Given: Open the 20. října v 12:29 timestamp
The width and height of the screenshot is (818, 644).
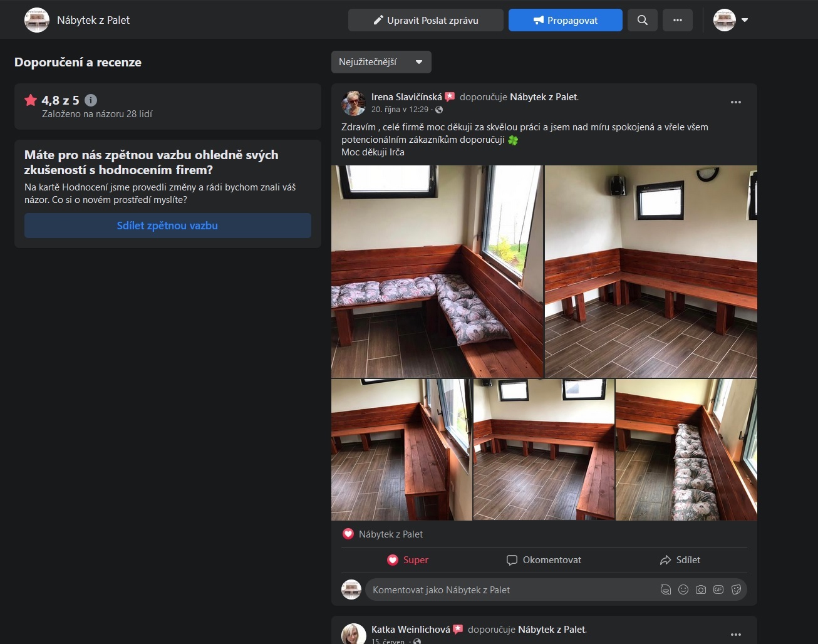Looking at the screenshot, I should tap(400, 110).
